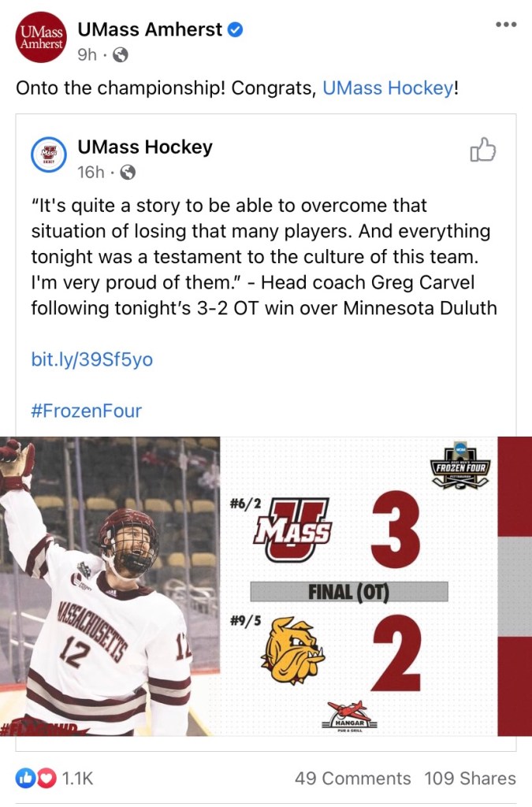Click the public globe icon beside 9h

(x=121, y=55)
